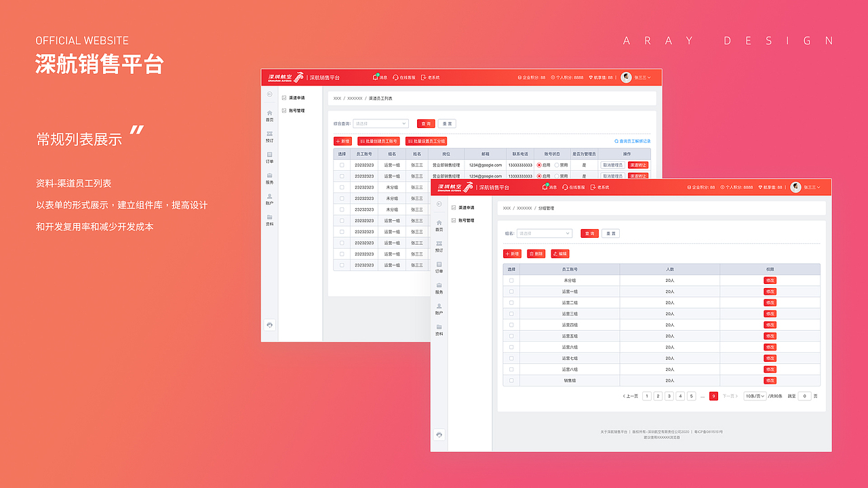Click 新增 button in group management window
The image size is (868, 488).
click(512, 253)
